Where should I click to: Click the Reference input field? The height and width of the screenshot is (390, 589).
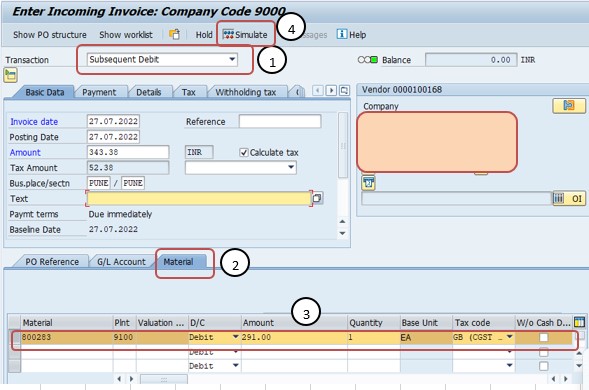point(280,121)
